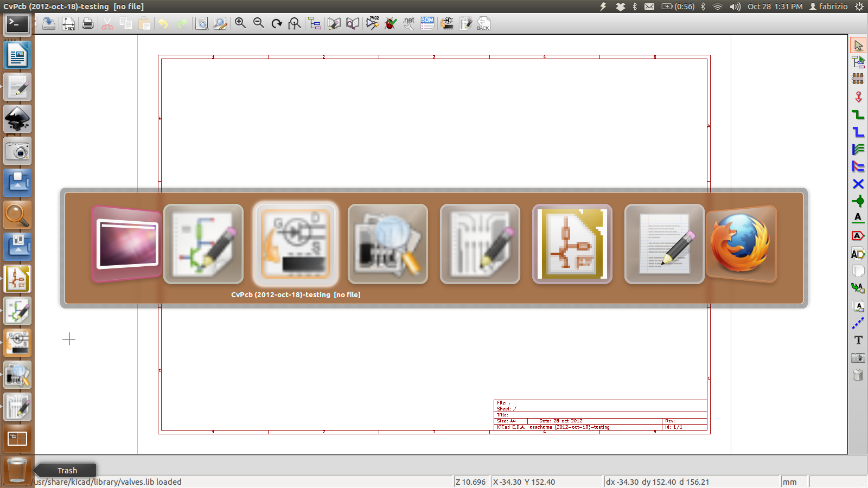Select the highlighted CvPcb icon in the switcher
Viewport: 868px width, 488px height.
point(296,244)
